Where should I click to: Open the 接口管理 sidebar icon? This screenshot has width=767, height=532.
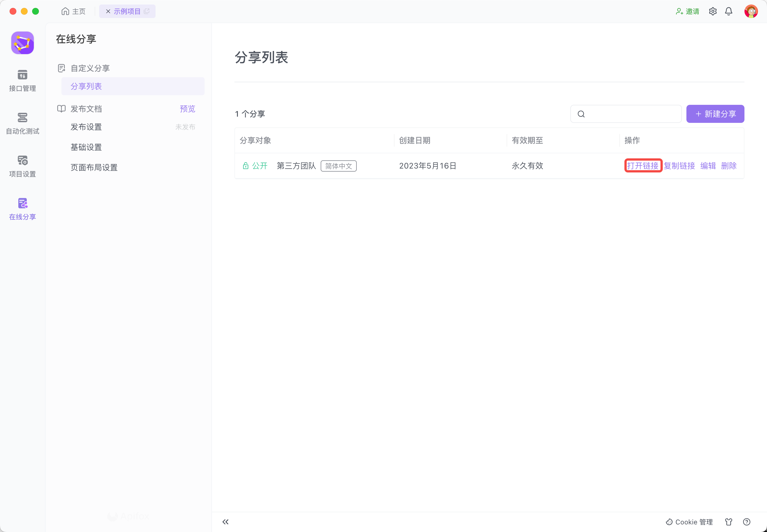[22, 80]
